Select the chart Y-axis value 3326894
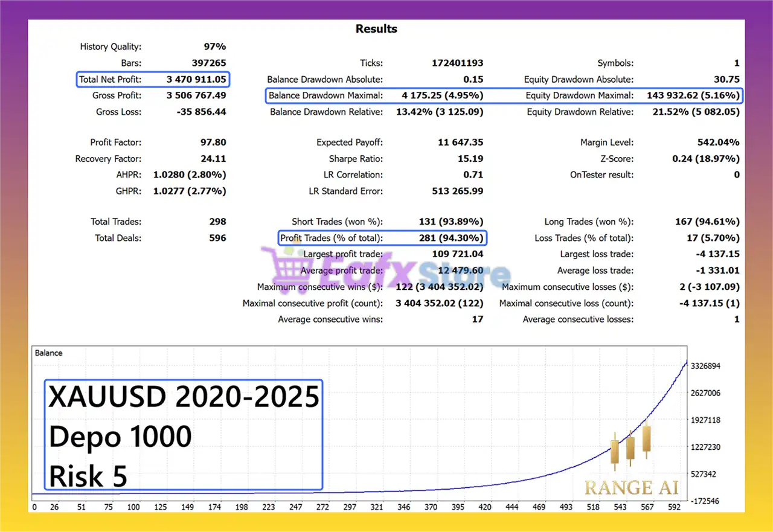Image resolution: width=773 pixels, height=532 pixels. [x=707, y=366]
